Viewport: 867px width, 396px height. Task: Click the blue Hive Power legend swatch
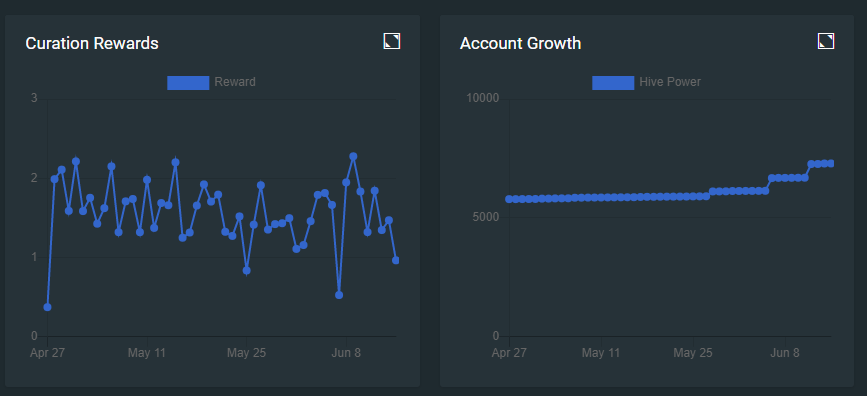coord(613,82)
